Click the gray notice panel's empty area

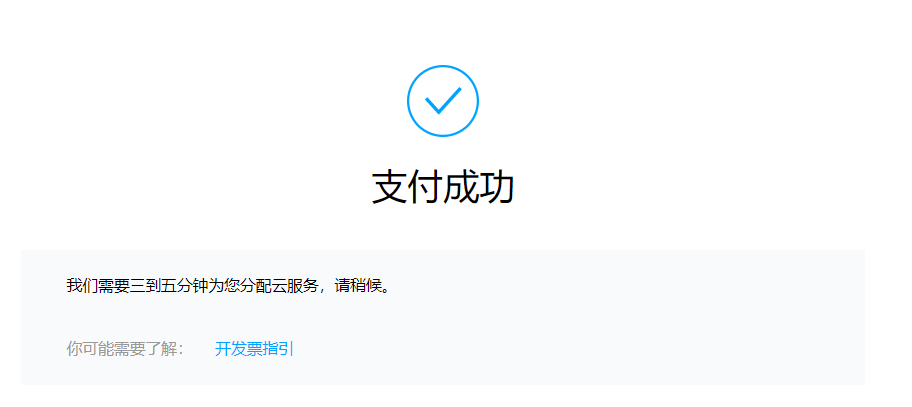point(582,320)
